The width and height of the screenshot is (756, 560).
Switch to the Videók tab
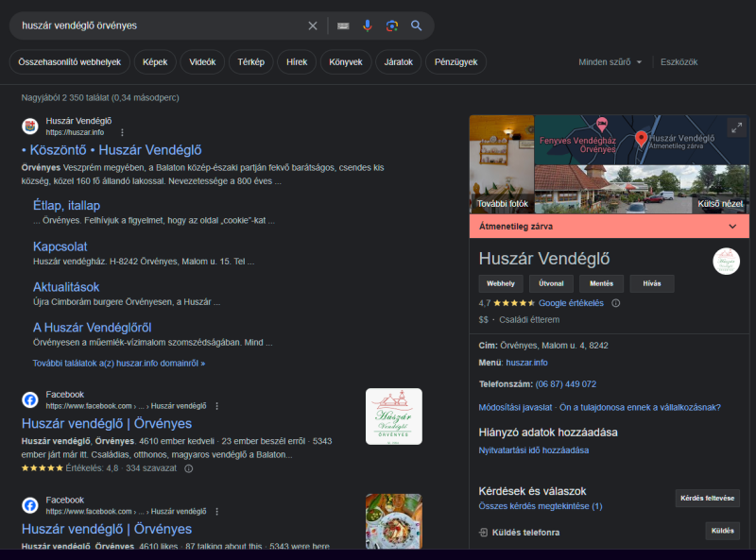[202, 62]
